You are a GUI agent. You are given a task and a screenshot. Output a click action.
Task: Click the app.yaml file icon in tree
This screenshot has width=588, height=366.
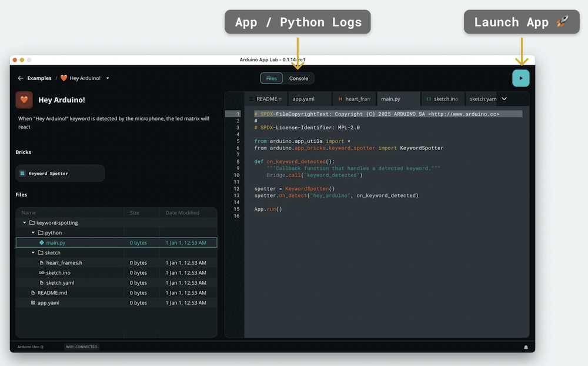click(x=33, y=303)
